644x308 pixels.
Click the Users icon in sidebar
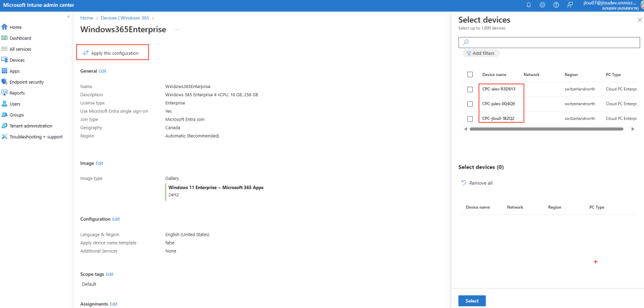pyautogui.click(x=4, y=104)
